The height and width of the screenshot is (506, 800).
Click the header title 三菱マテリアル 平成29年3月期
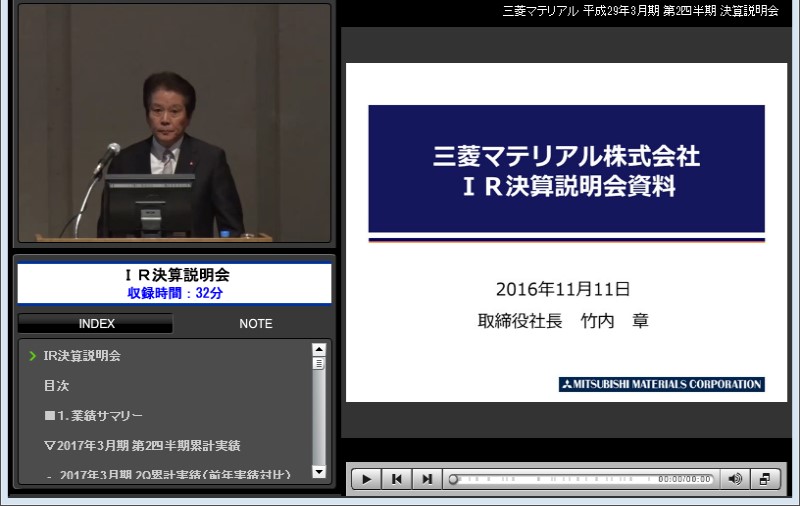point(640,11)
